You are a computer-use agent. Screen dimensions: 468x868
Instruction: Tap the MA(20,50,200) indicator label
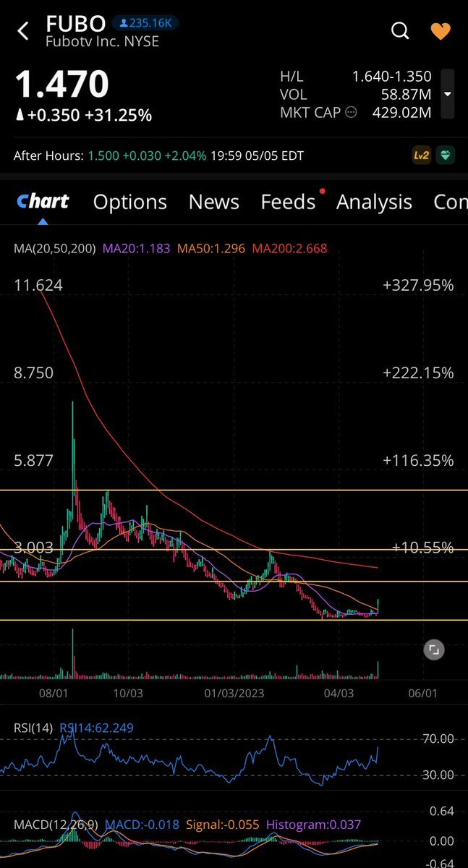[x=55, y=248]
